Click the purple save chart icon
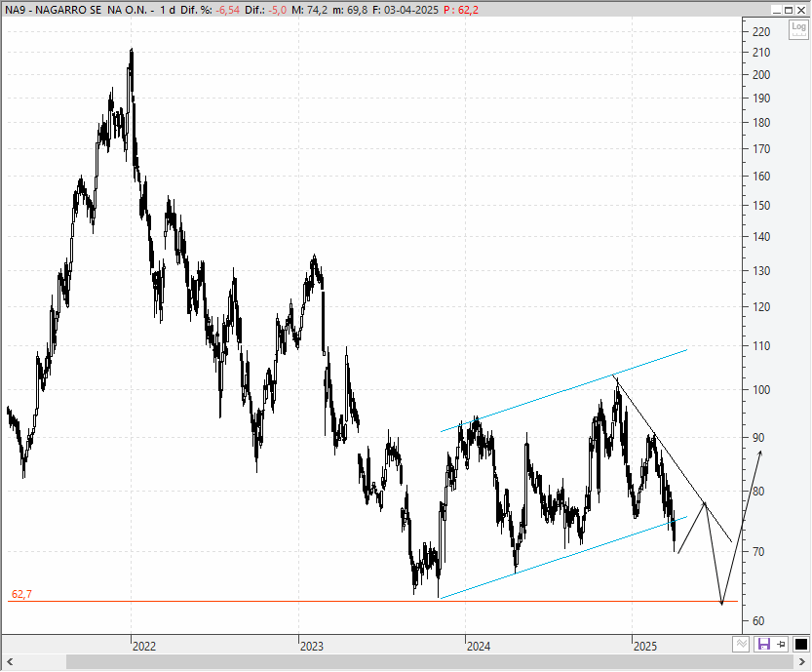 click(763, 644)
